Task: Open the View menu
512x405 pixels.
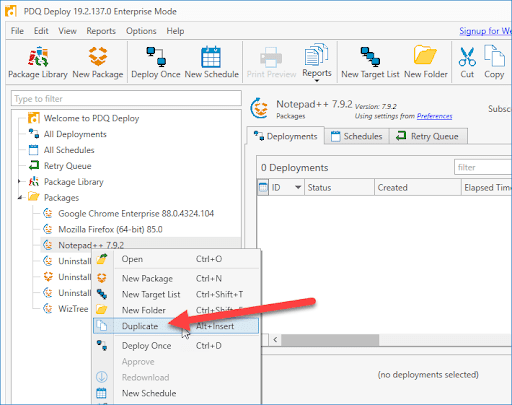Action: pos(67,31)
